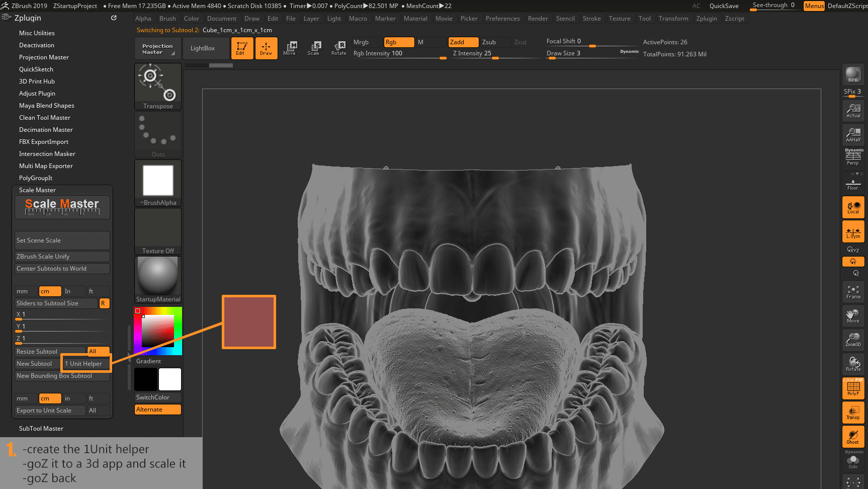Image resolution: width=868 pixels, height=489 pixels.
Task: Click the Move tool in top toolbar
Action: point(290,48)
